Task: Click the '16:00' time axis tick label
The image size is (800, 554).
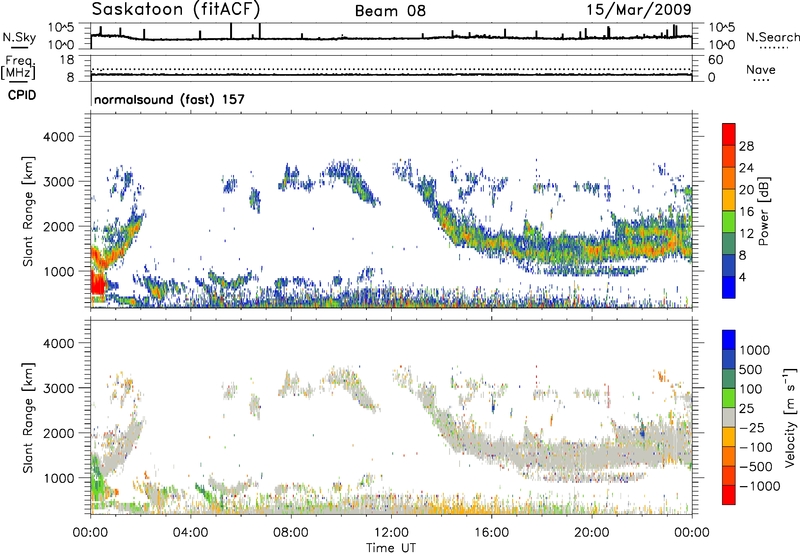Action: point(491,533)
